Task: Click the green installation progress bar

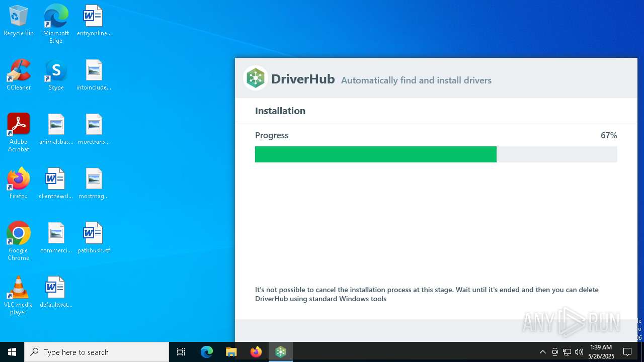Action: (x=376, y=154)
